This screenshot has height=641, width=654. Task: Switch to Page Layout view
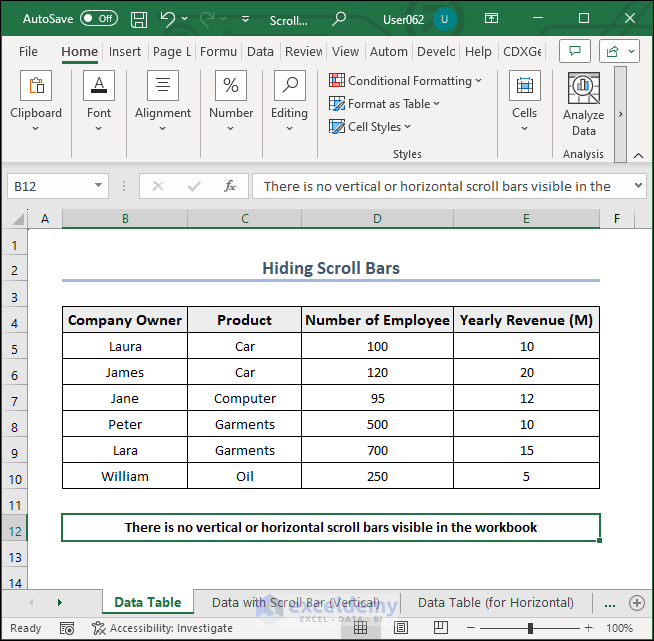[401, 628]
